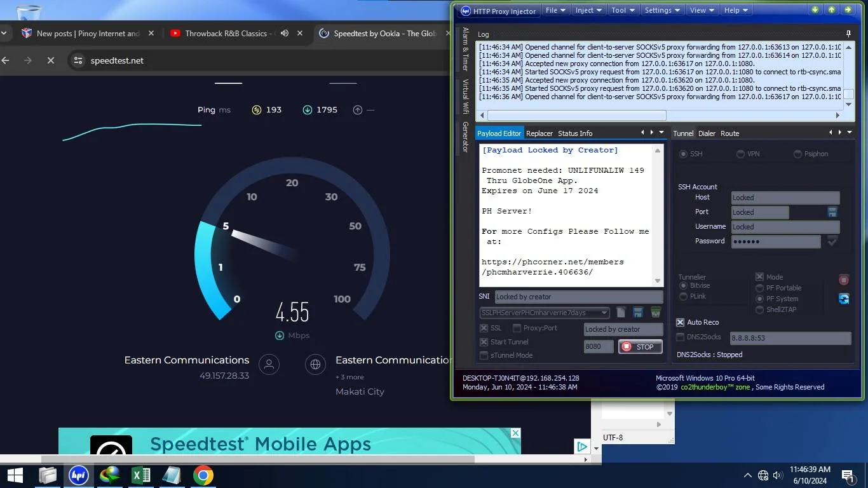Open the Alarm & Timer side tab
868x488 pixels.
point(466,49)
